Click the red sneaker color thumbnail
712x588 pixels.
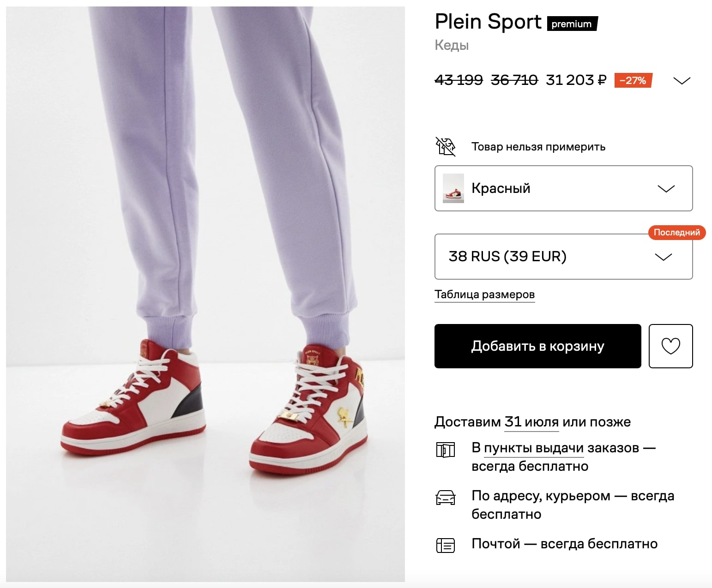click(x=453, y=188)
